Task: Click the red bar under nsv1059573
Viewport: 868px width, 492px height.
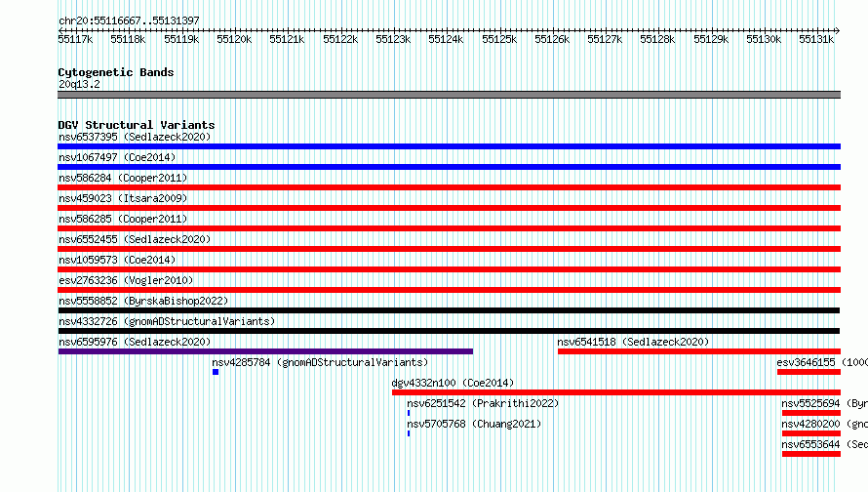Action: click(449, 269)
